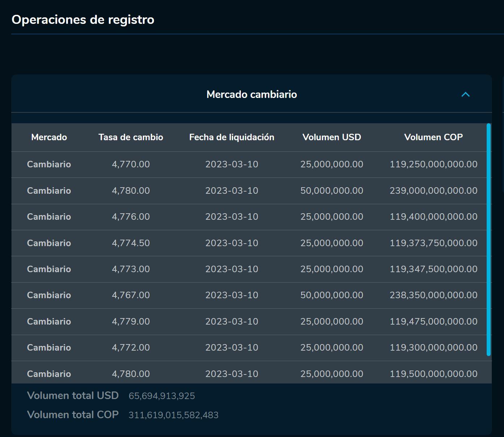The image size is (504, 437).
Task: Select the Mercado cambiario panel header
Action: (251, 94)
